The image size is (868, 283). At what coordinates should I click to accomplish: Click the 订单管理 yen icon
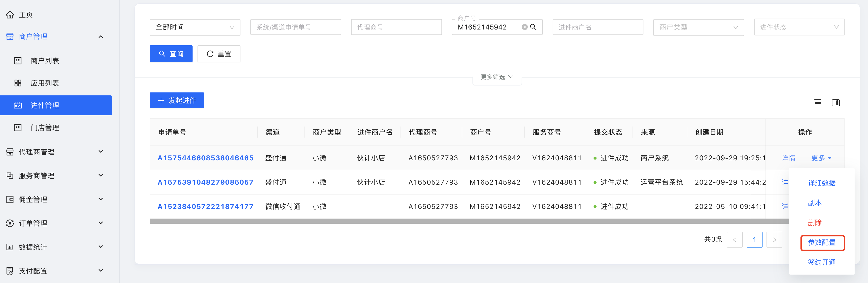click(10, 223)
